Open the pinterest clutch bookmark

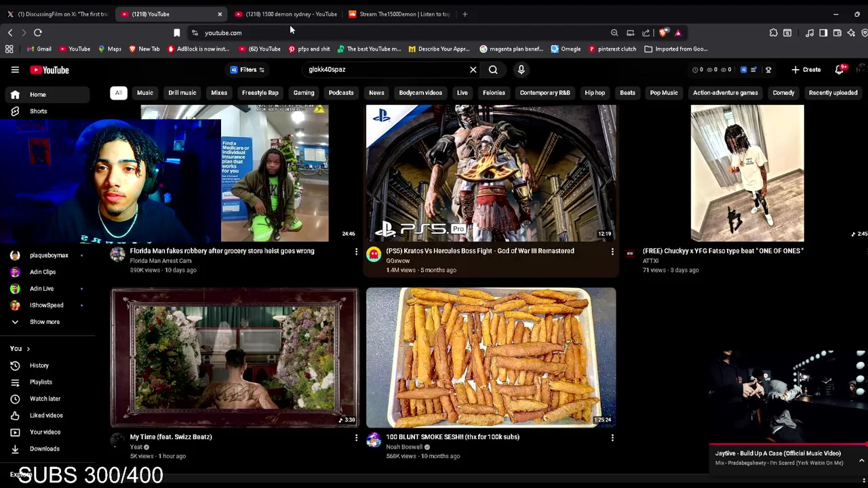[612, 49]
